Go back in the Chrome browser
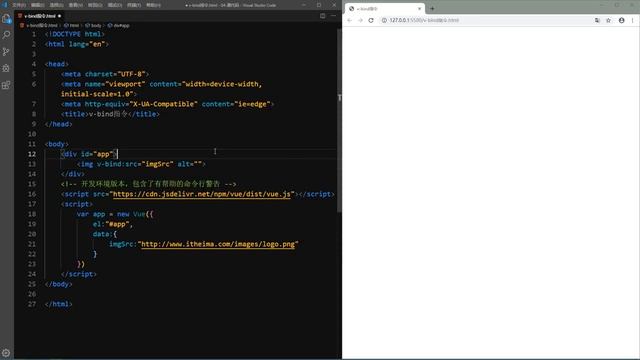The width and height of the screenshot is (640, 360). [x=349, y=20]
